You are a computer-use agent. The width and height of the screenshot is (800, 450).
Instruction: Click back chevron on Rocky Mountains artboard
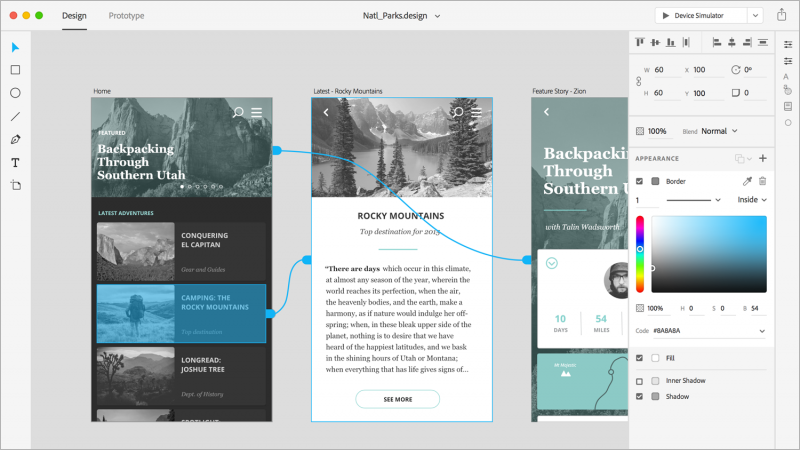[326, 112]
